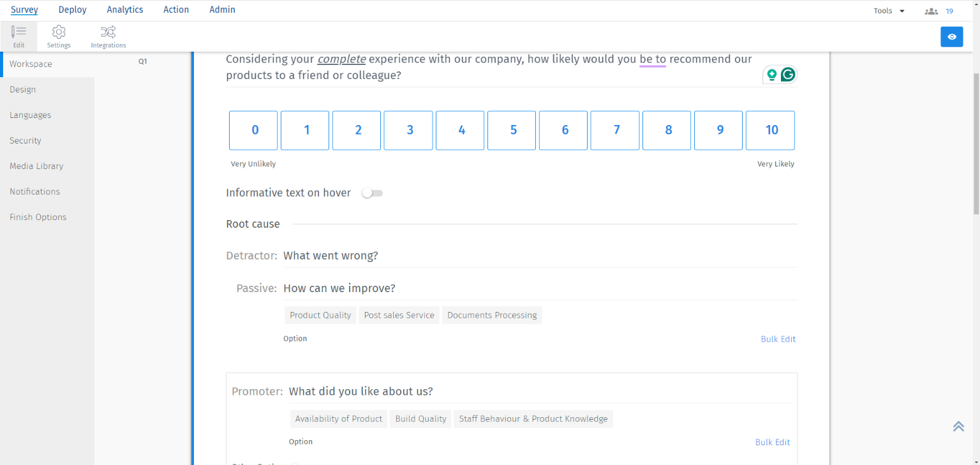Select score 7 on the NPS scale
Viewport: 980px width, 465px height.
click(x=614, y=130)
